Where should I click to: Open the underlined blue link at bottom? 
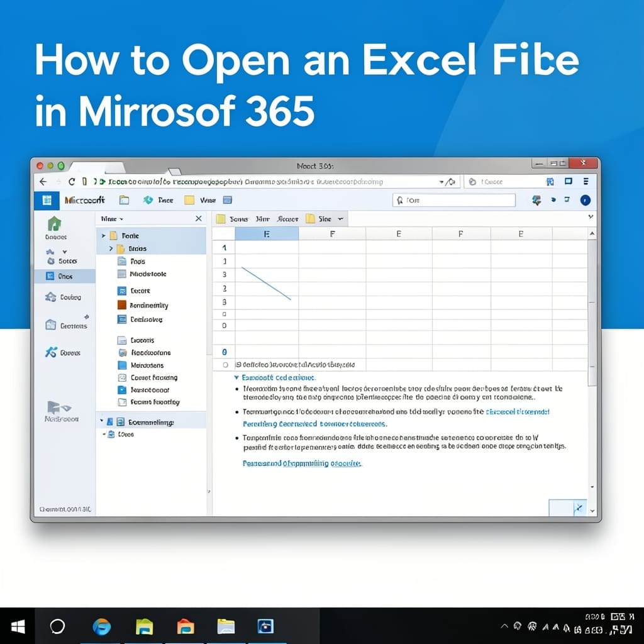pos(302,464)
